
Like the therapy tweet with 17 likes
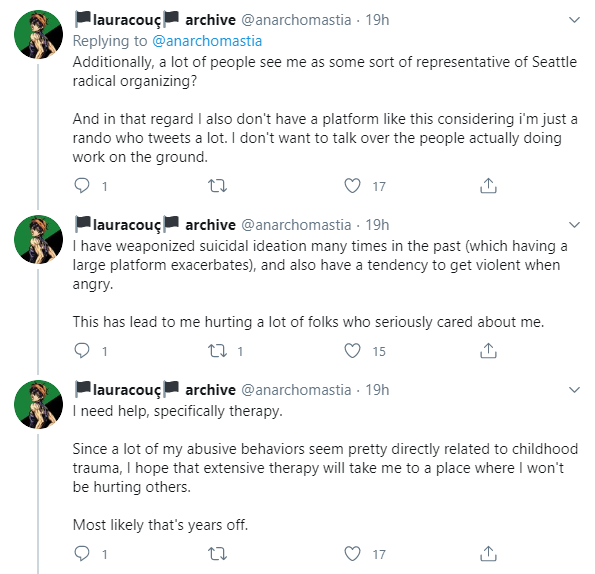pyautogui.click(x=352, y=554)
